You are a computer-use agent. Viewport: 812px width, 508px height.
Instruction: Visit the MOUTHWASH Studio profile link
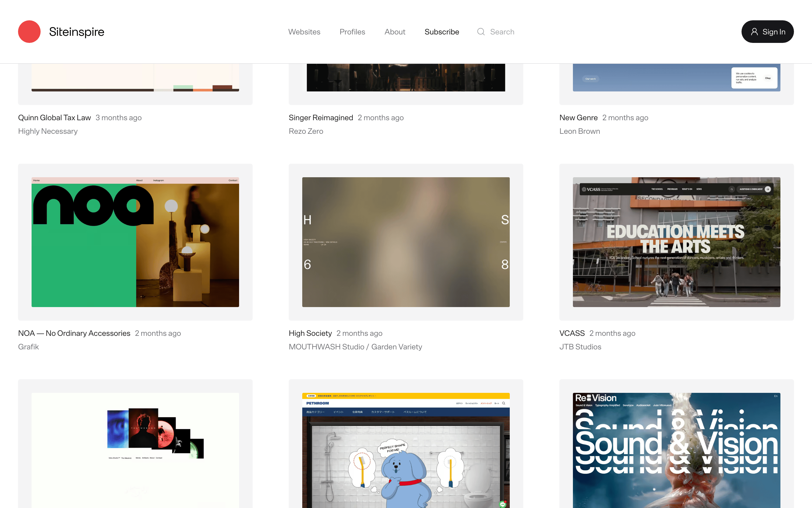click(326, 347)
